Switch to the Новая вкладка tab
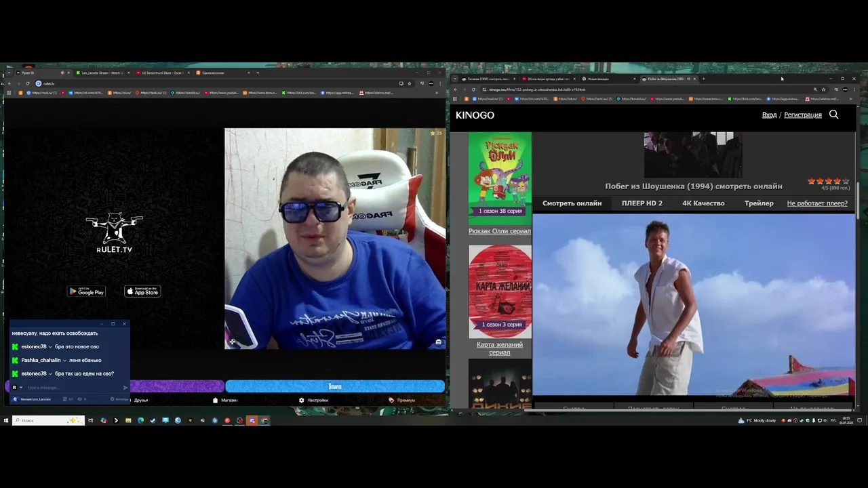The height and width of the screenshot is (488, 868). pyautogui.click(x=608, y=79)
